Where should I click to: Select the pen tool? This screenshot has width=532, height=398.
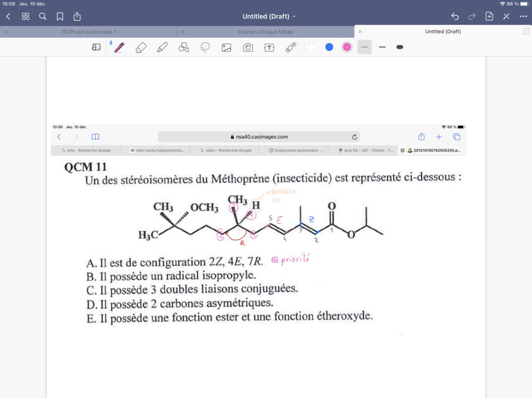pyautogui.click(x=119, y=47)
